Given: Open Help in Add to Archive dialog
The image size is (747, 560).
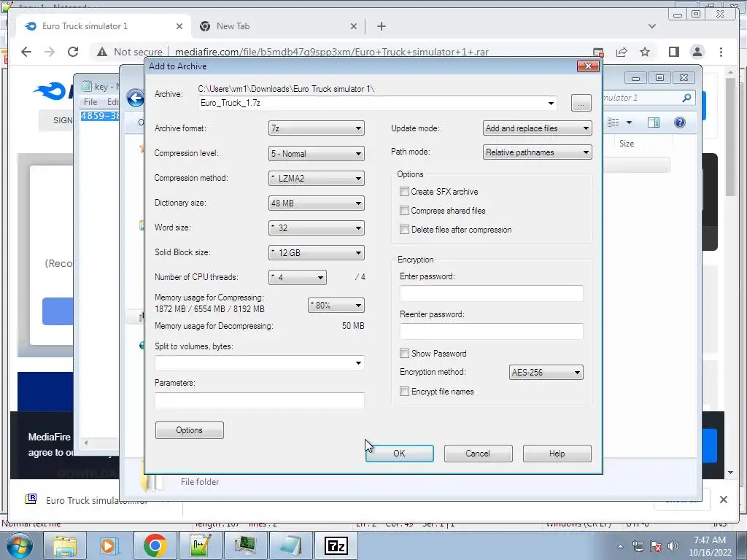Looking at the screenshot, I should (557, 454).
